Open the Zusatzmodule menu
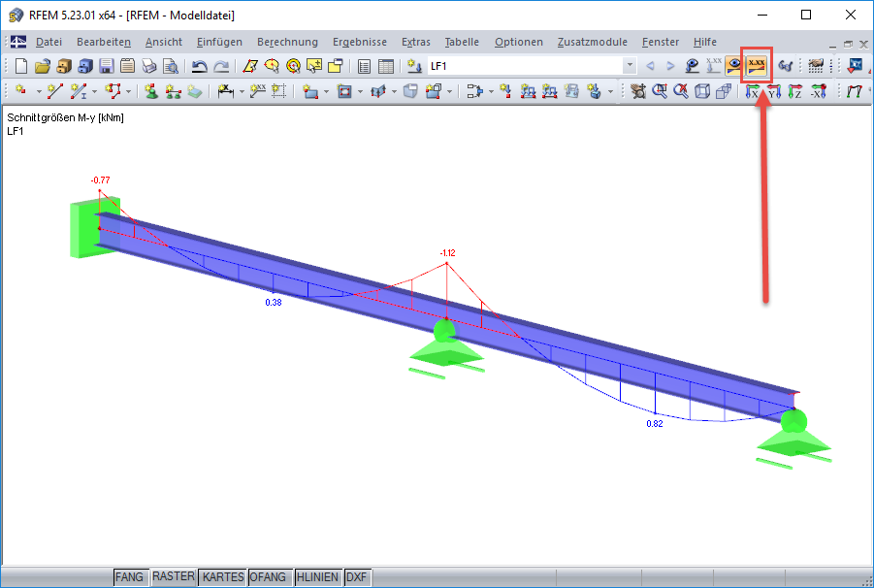 point(592,42)
